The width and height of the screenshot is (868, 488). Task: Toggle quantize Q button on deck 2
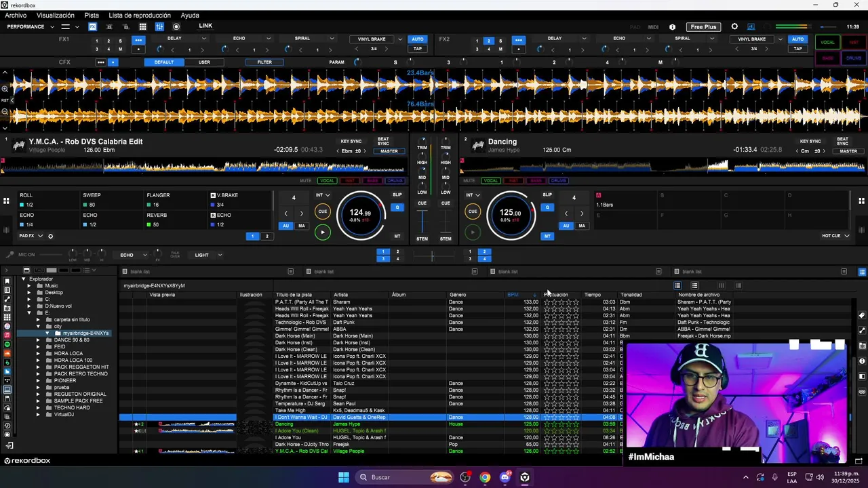tap(547, 207)
